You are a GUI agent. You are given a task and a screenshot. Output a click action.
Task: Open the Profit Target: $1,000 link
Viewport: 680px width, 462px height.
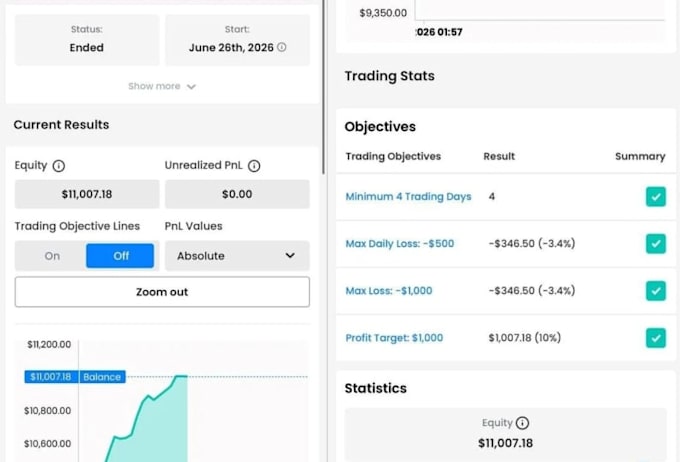394,338
